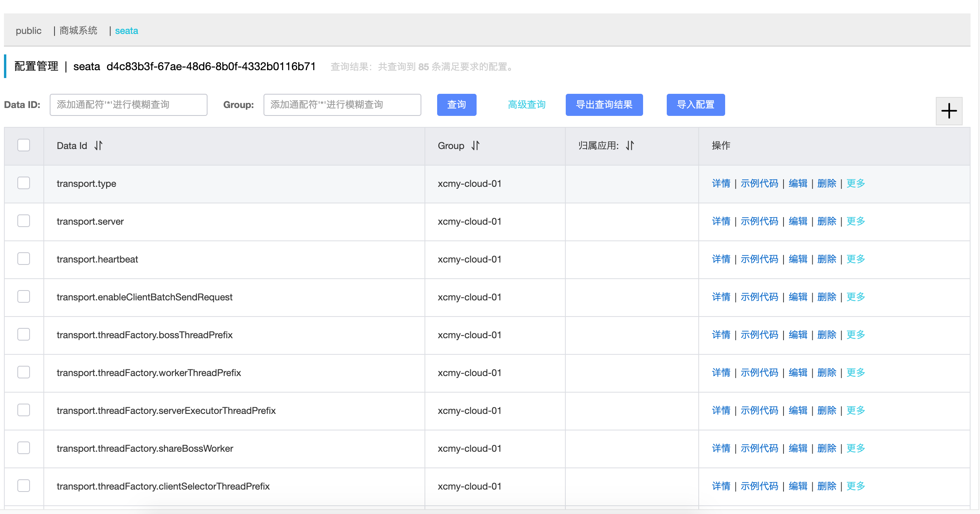Open 高级查询 advanced search link
The image size is (980, 514).
pos(526,105)
